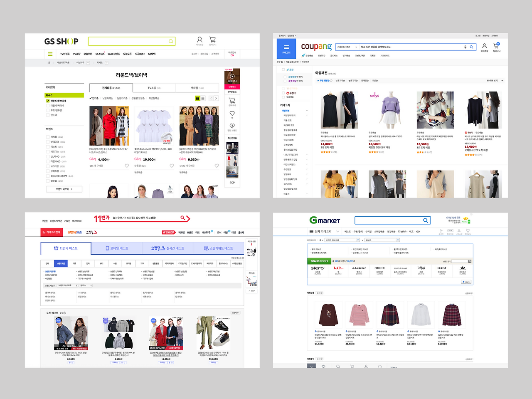The image size is (532, 399).
Task: Play the GS SHOP ON-AIR video
Action: 232,76
